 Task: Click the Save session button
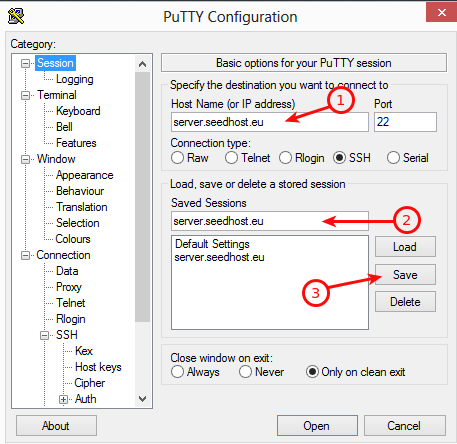point(405,275)
